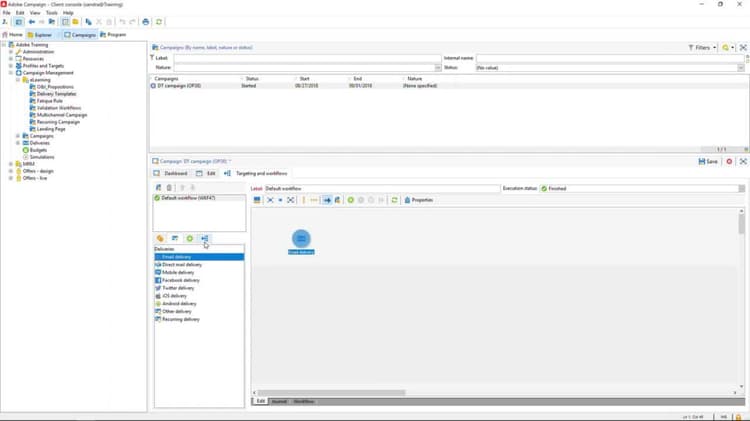Click the campaign Label filter field

307,58
